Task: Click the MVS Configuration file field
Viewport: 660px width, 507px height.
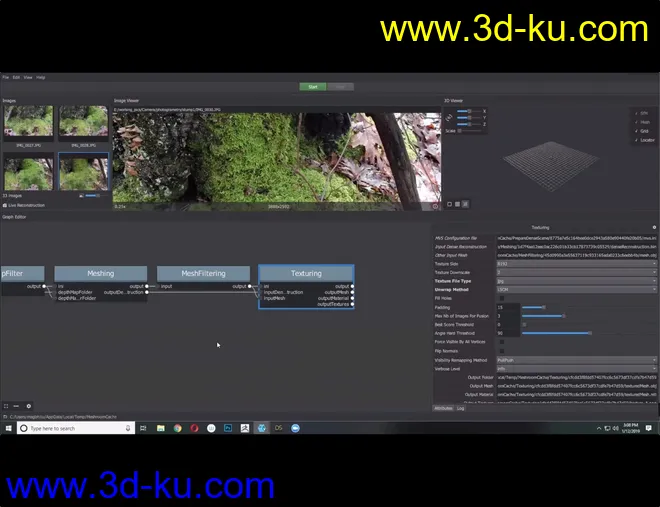Action: point(576,238)
